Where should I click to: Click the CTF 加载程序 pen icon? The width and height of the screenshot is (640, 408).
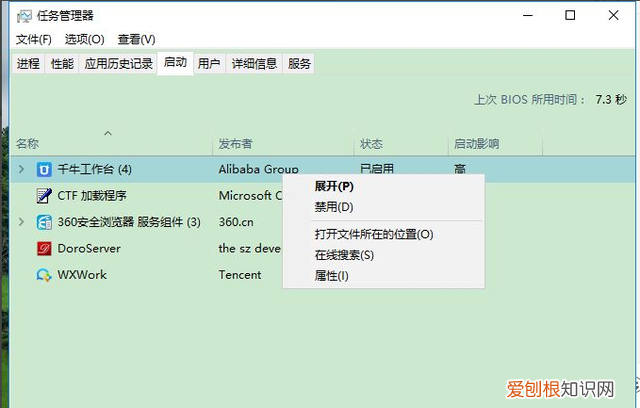tap(44, 196)
